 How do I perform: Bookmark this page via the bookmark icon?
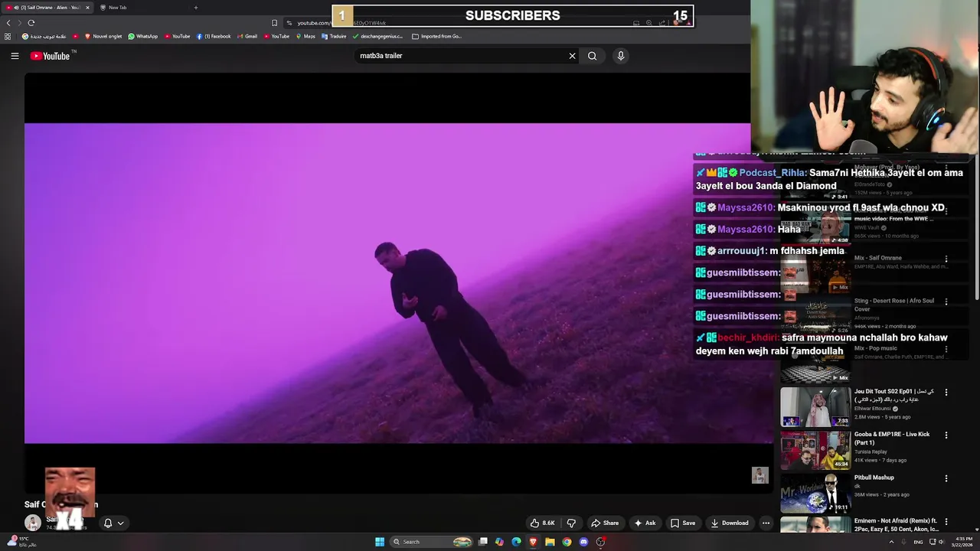(x=274, y=23)
